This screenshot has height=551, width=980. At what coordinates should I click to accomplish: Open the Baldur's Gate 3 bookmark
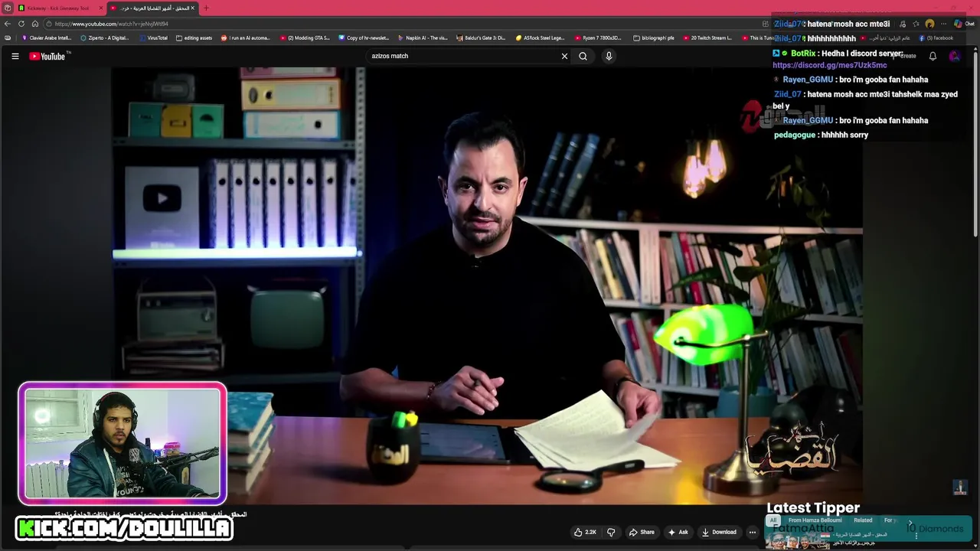point(482,37)
